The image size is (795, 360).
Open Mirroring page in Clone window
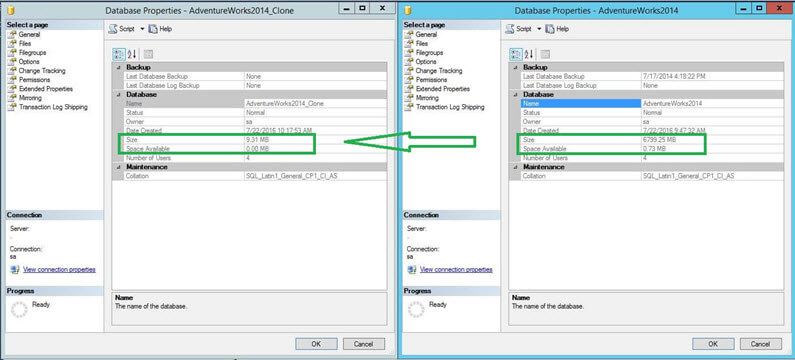pyautogui.click(x=30, y=98)
